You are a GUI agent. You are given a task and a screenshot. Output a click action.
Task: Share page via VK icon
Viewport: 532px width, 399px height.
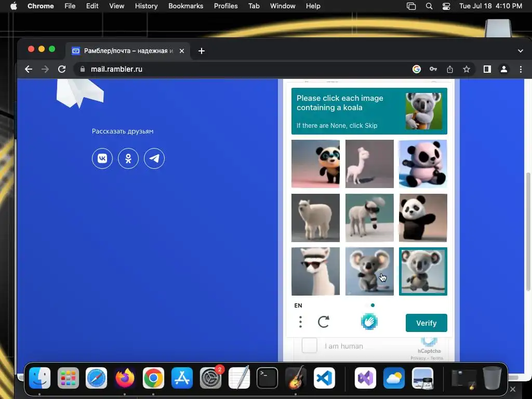(x=102, y=158)
